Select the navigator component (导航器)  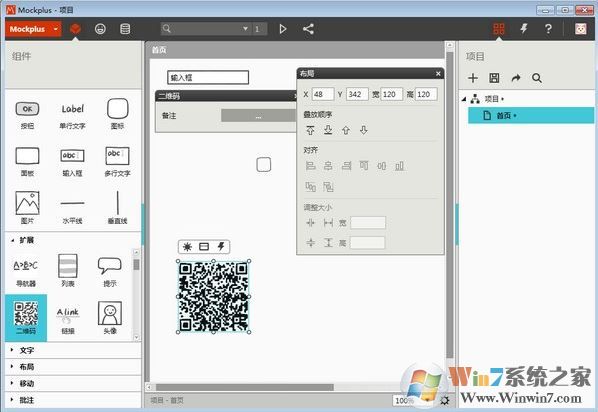click(x=26, y=271)
